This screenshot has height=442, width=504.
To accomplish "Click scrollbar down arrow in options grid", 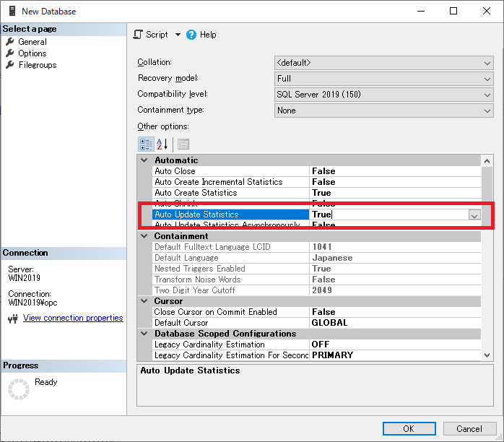I will [487, 355].
